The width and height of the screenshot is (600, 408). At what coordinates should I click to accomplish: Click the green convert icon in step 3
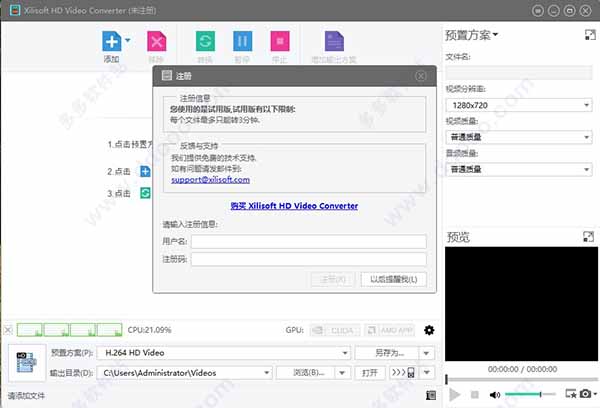click(145, 193)
